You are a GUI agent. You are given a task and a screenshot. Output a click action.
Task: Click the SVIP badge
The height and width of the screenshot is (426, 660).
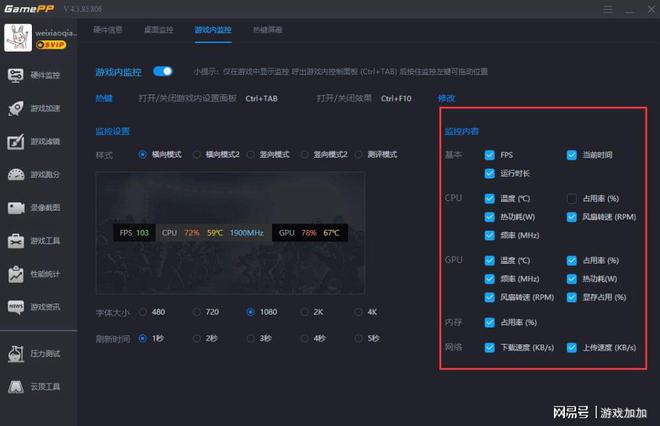coord(49,44)
